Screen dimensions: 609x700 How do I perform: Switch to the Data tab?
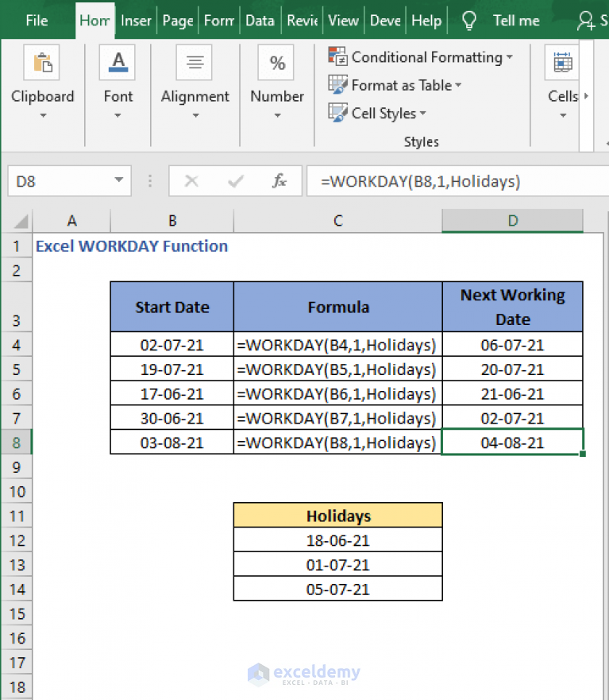coord(260,21)
